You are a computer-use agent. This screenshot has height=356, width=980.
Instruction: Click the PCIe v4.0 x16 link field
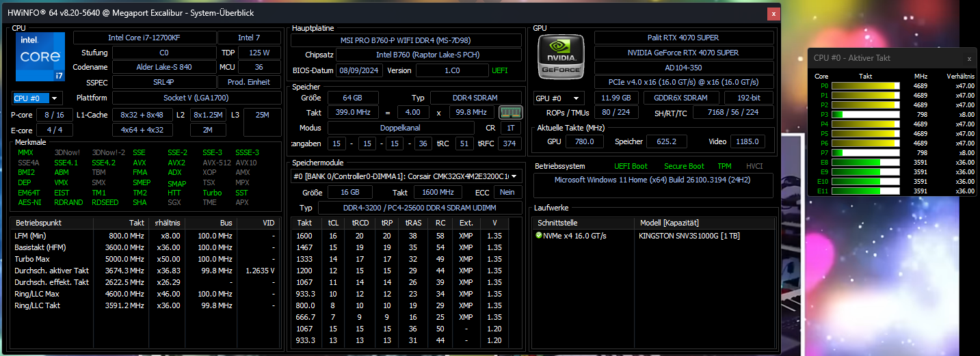pos(683,82)
